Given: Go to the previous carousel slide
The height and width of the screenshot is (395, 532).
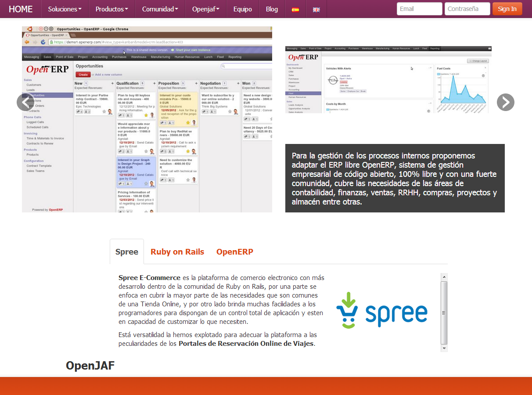Looking at the screenshot, I should pyautogui.click(x=25, y=102).
